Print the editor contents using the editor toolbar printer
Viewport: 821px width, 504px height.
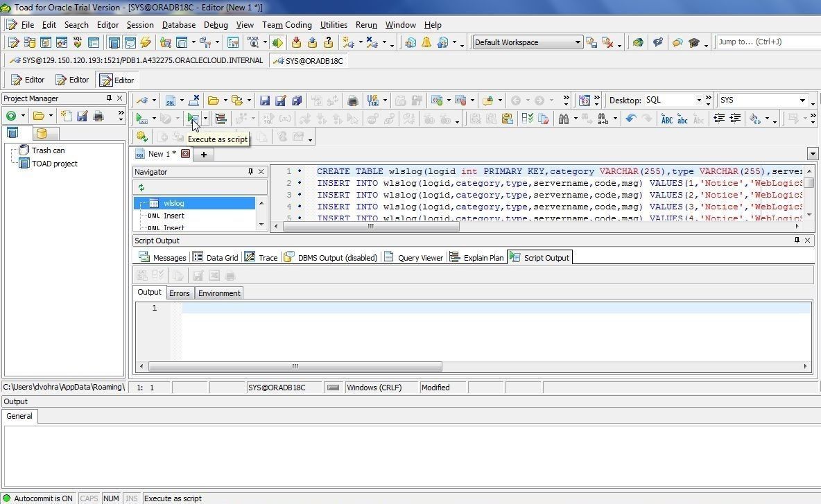coord(353,101)
